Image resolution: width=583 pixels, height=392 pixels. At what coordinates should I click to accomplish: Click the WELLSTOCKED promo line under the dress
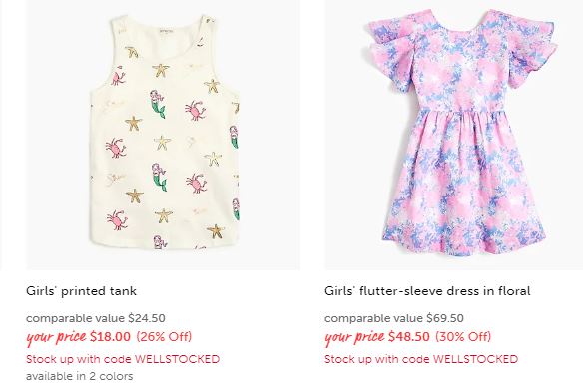coord(421,359)
